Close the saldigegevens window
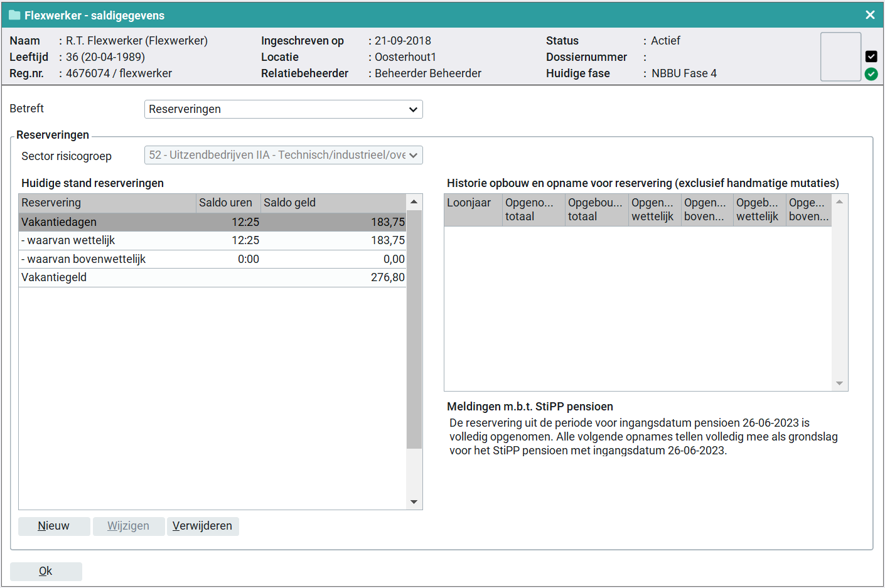The image size is (885, 588). click(x=870, y=15)
